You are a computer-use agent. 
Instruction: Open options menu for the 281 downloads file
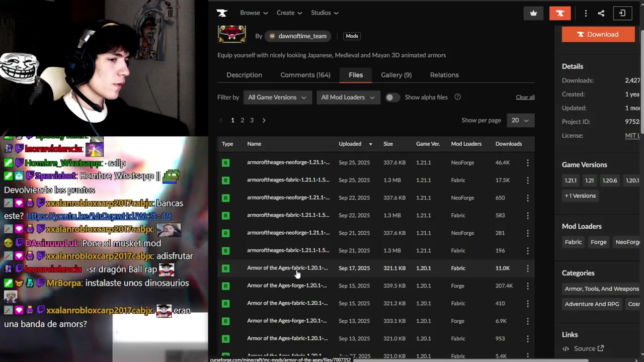click(x=527, y=233)
